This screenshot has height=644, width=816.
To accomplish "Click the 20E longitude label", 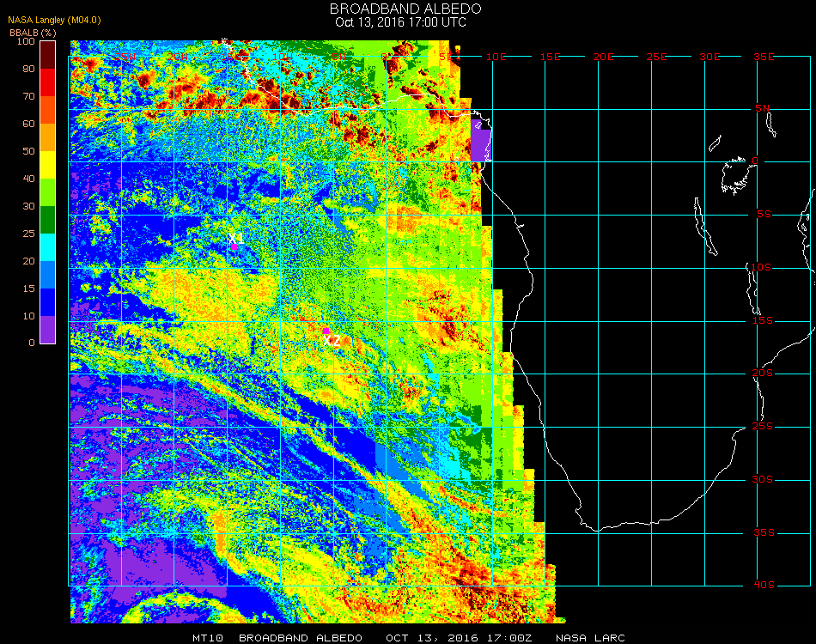I will 603,57.
